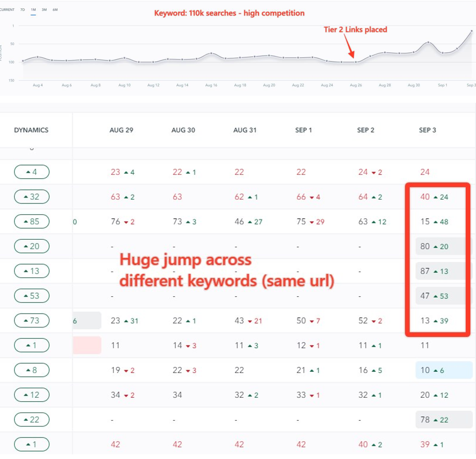Click the dynamics badge showing up 8
Image resolution: width=476 pixels, height=459 pixels.
31,370
